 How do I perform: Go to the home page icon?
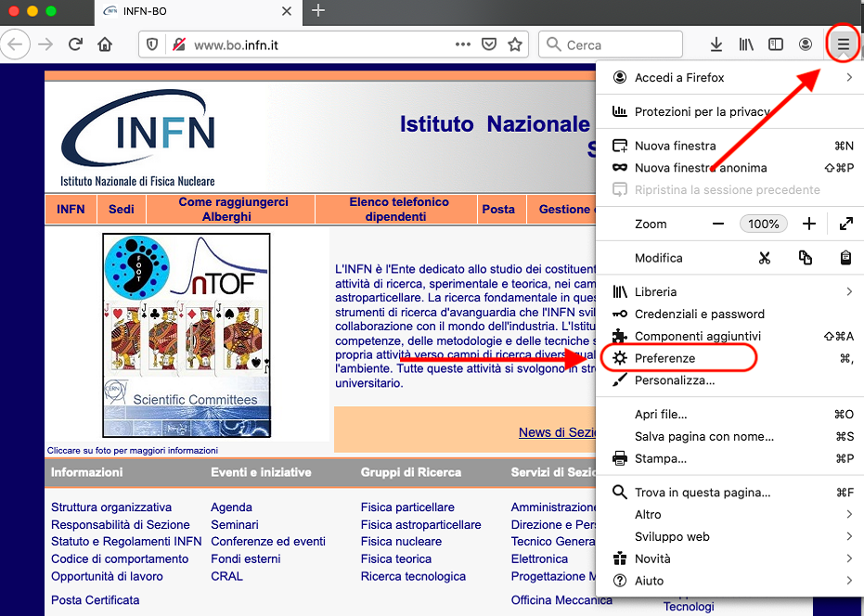105,45
